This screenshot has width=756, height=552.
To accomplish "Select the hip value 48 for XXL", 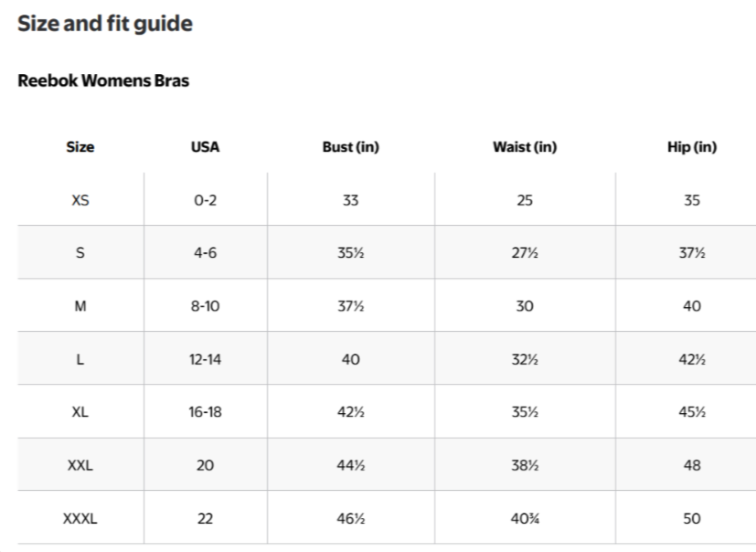I will click(x=691, y=465).
